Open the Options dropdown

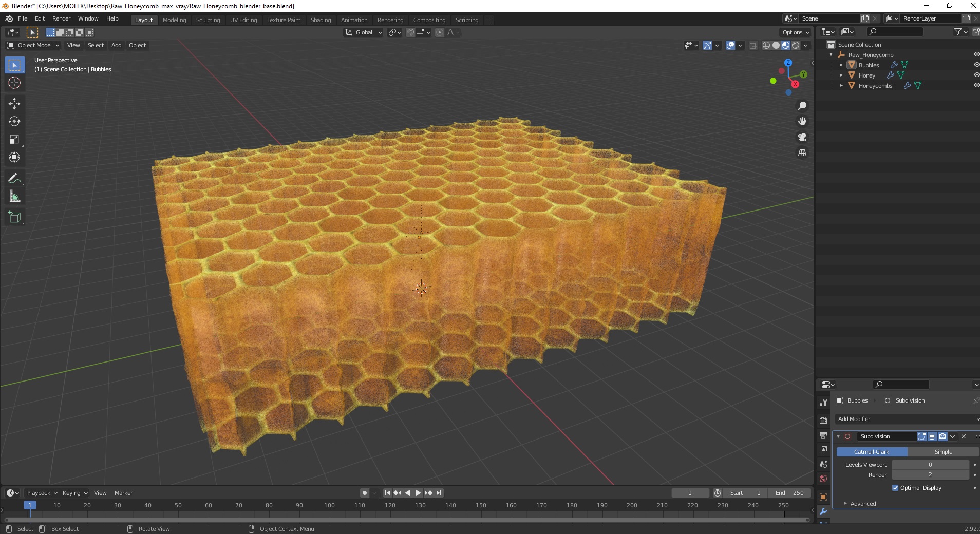(x=796, y=32)
